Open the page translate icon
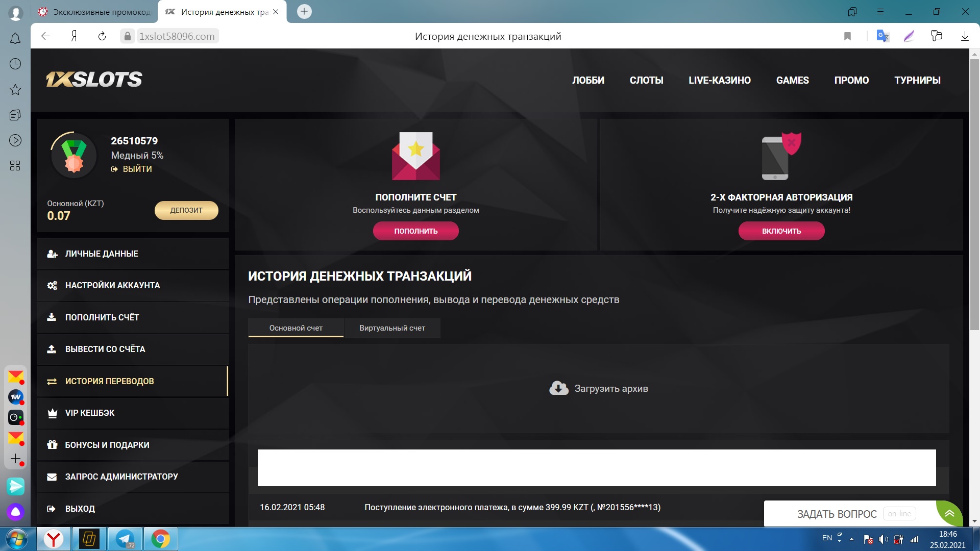This screenshot has height=551, width=980. 883,36
